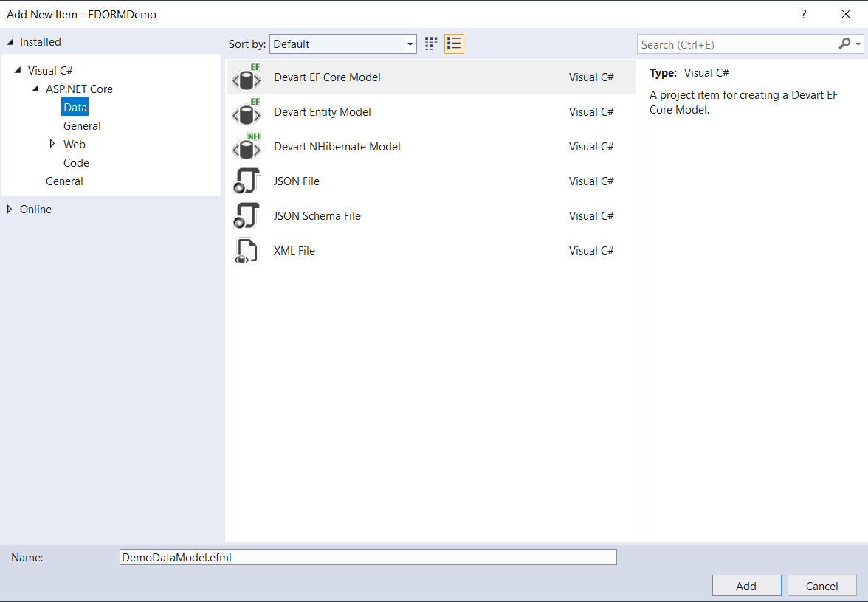The image size is (868, 602).
Task: Collapse the Visual C# tree node
Action: tap(18, 70)
